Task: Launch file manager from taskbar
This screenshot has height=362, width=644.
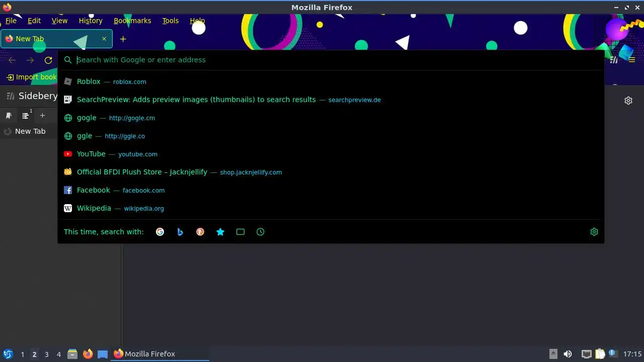Action: tap(72, 354)
